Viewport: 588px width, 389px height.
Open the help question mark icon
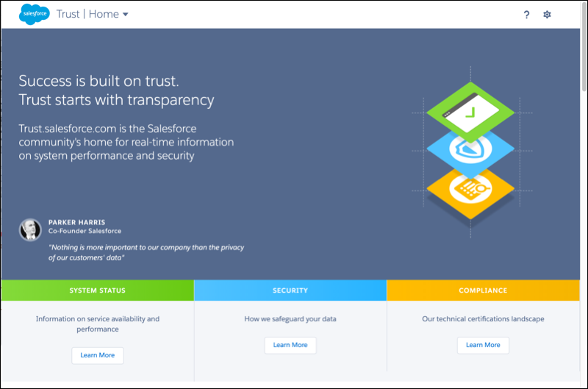coord(526,15)
